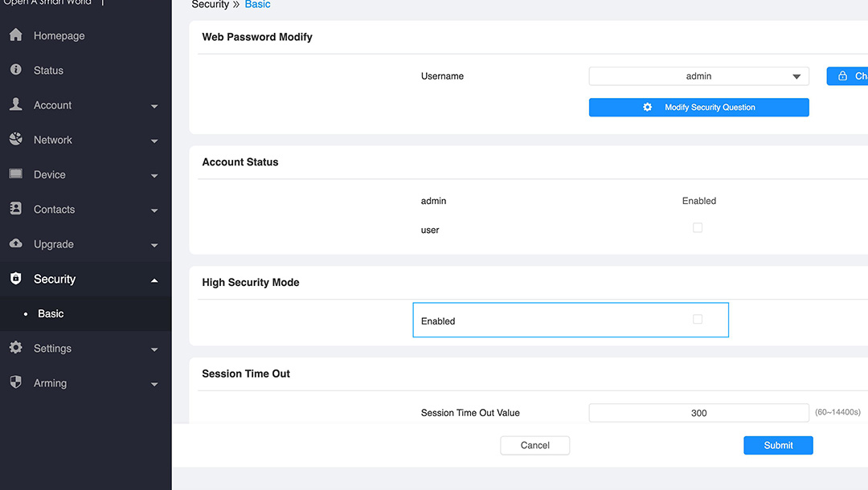The image size is (868, 490).
Task: Open the Username dropdown
Action: click(x=698, y=76)
